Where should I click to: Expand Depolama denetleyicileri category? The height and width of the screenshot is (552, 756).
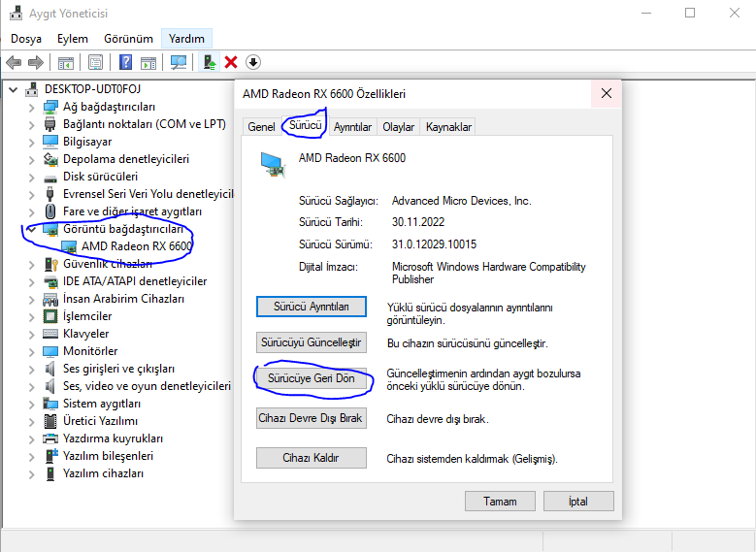(x=31, y=159)
